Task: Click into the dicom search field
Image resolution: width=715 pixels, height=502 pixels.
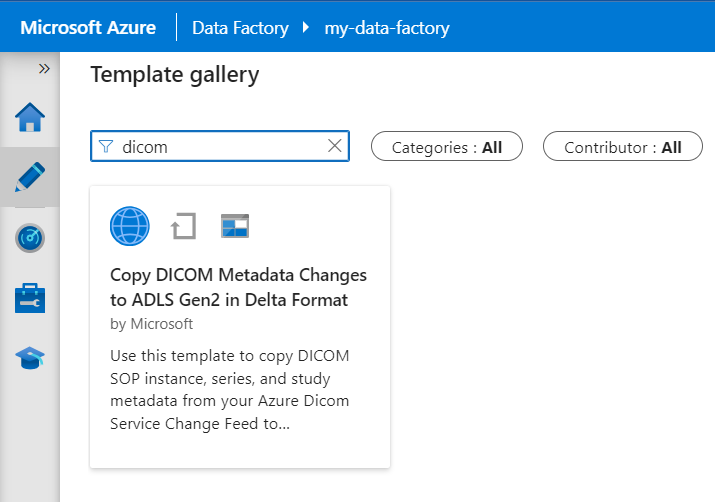Action: (220, 147)
